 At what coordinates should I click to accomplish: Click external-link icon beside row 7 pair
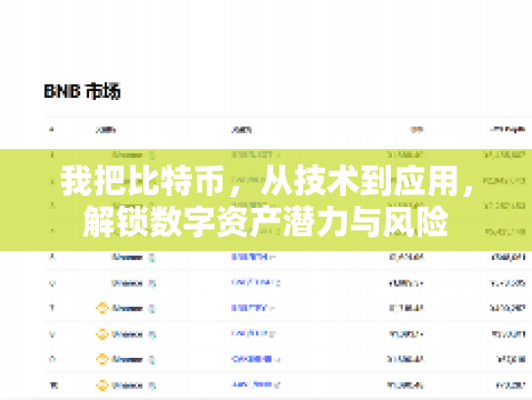(x=272, y=308)
